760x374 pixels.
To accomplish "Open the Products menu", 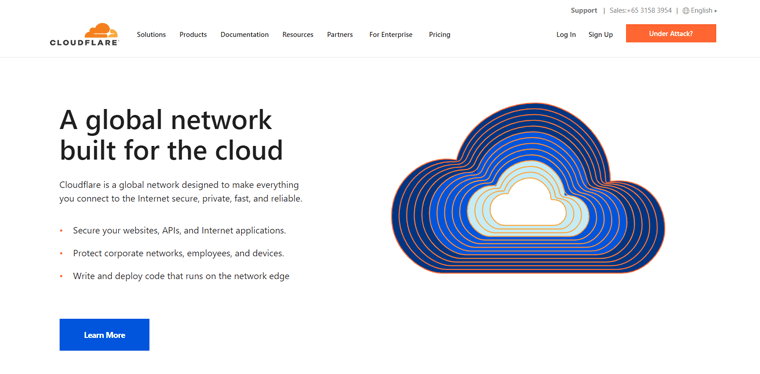I will [x=193, y=34].
